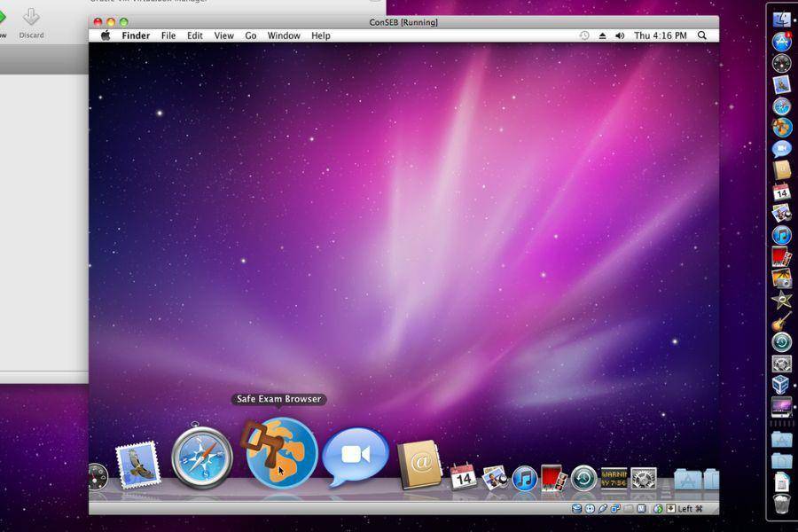798x532 pixels.
Task: Open Safe Exam Browser in host dock
Action: tap(782, 128)
